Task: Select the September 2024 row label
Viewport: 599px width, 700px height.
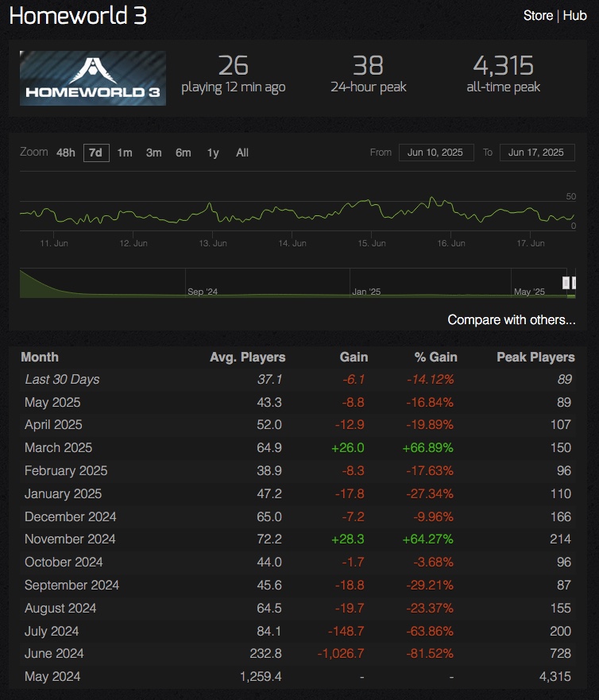Action: coord(71,586)
